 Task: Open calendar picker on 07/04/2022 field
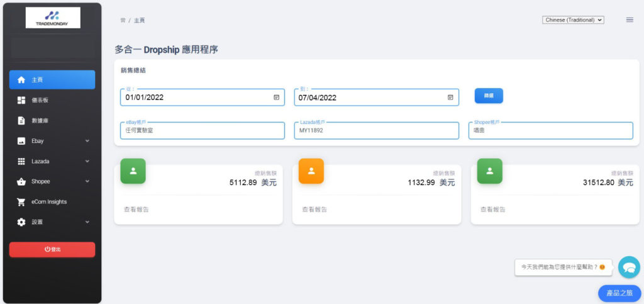tap(450, 98)
